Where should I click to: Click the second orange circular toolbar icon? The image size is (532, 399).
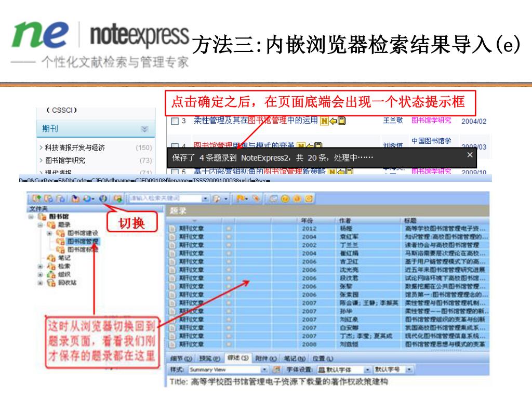[297, 198]
